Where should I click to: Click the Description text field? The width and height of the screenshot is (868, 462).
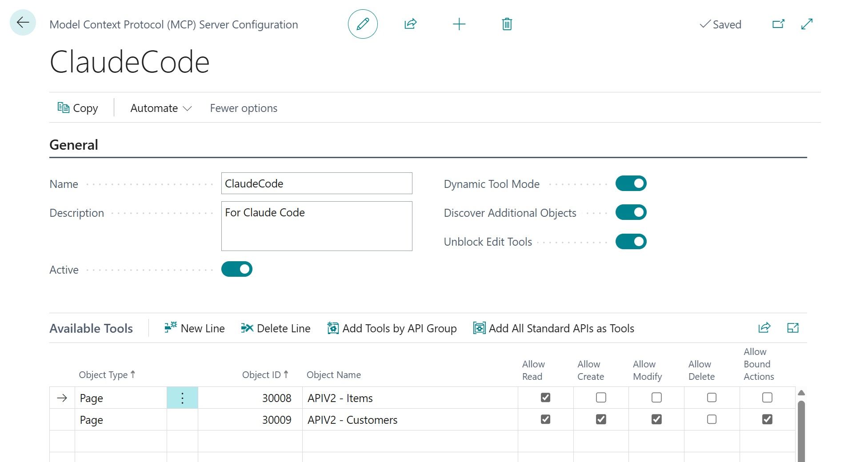(x=316, y=226)
